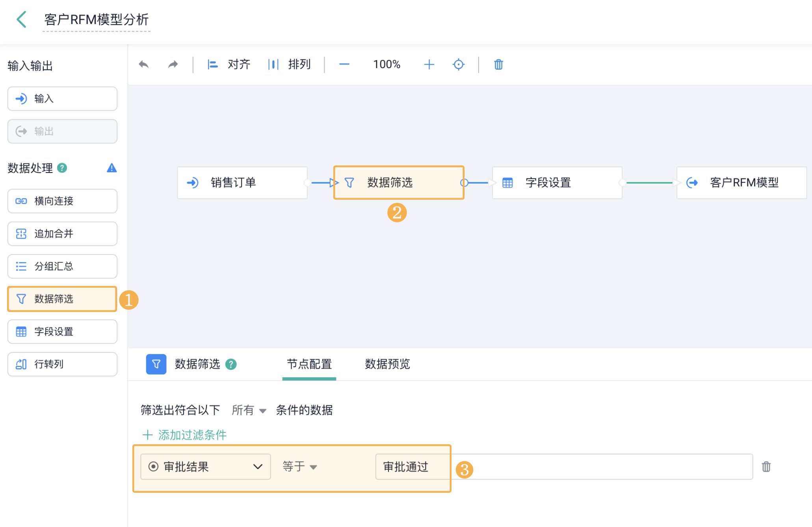Select the 节点配置 tab
The height and width of the screenshot is (527, 812).
point(309,364)
